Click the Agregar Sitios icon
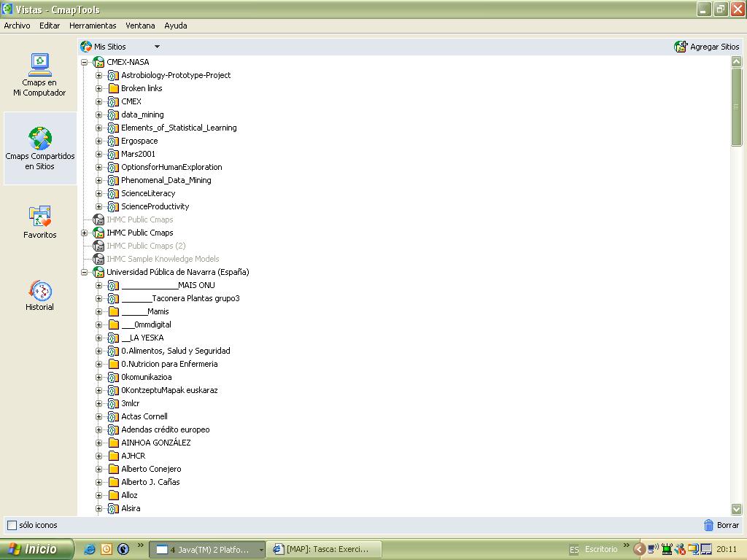747x560 pixels. 681,47
